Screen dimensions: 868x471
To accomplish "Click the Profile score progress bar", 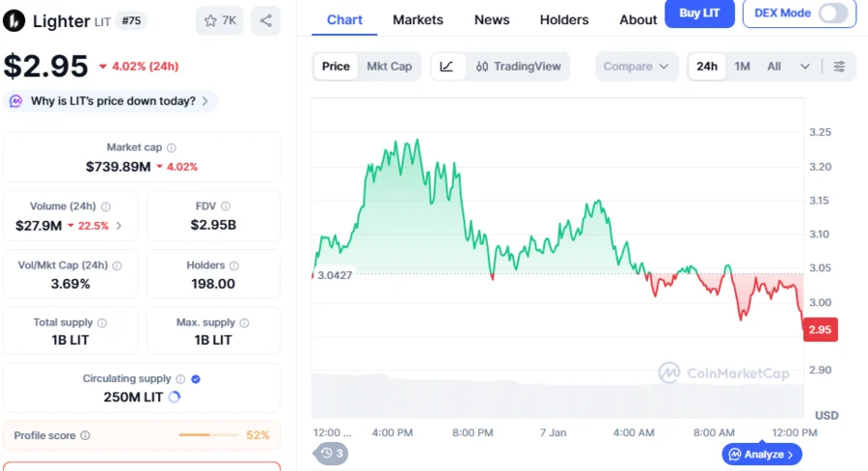I will point(207,435).
